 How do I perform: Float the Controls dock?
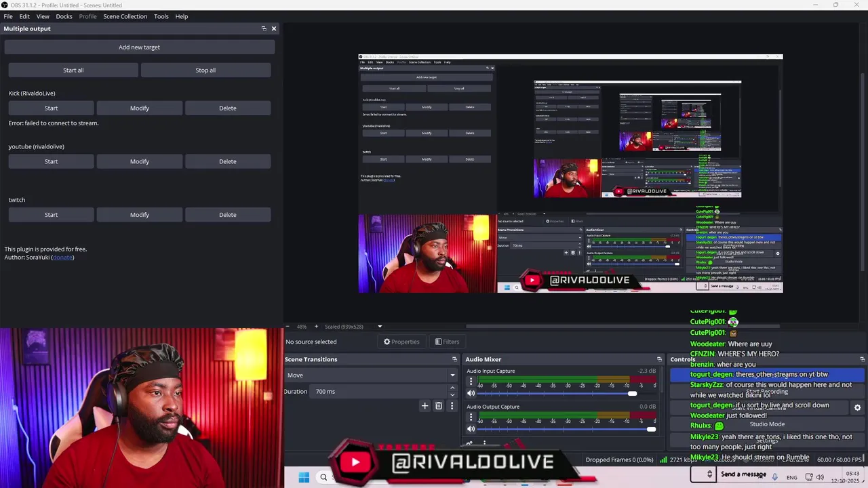[x=863, y=359]
